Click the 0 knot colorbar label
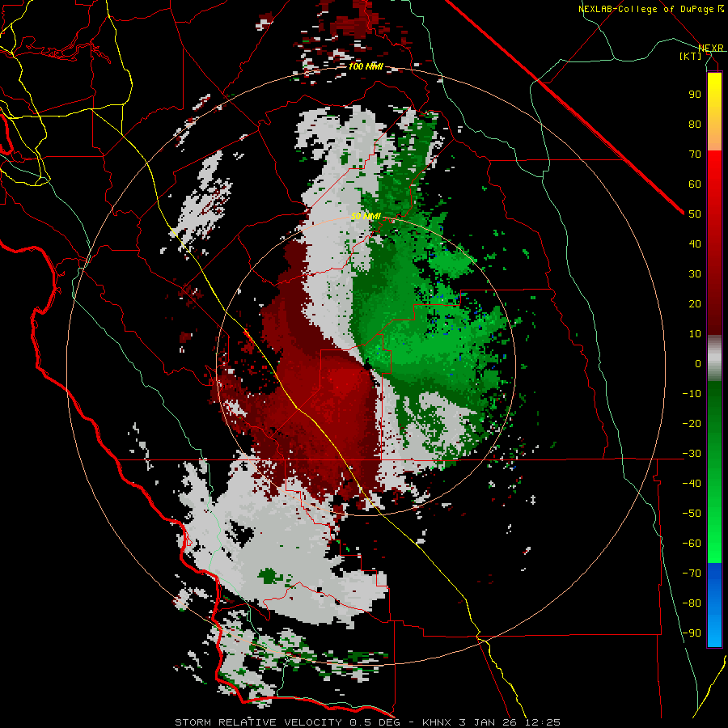Image resolution: width=728 pixels, height=728 pixels. pyautogui.click(x=698, y=364)
